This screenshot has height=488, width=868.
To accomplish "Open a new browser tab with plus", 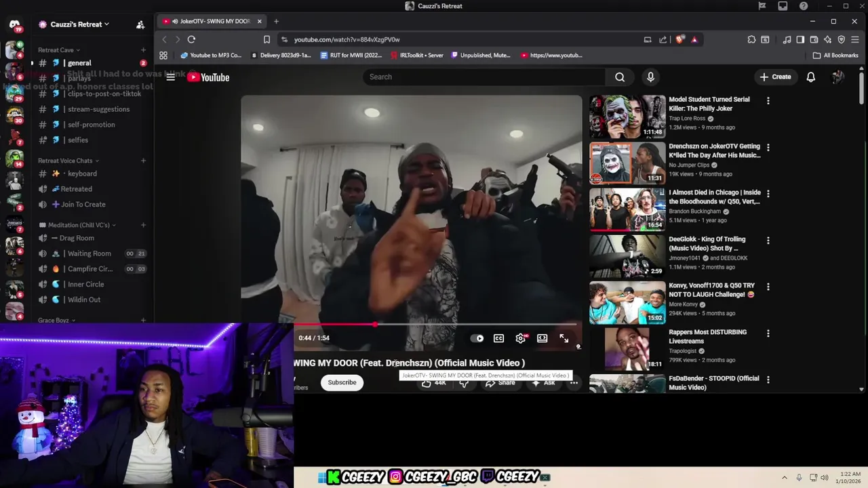I will [276, 21].
